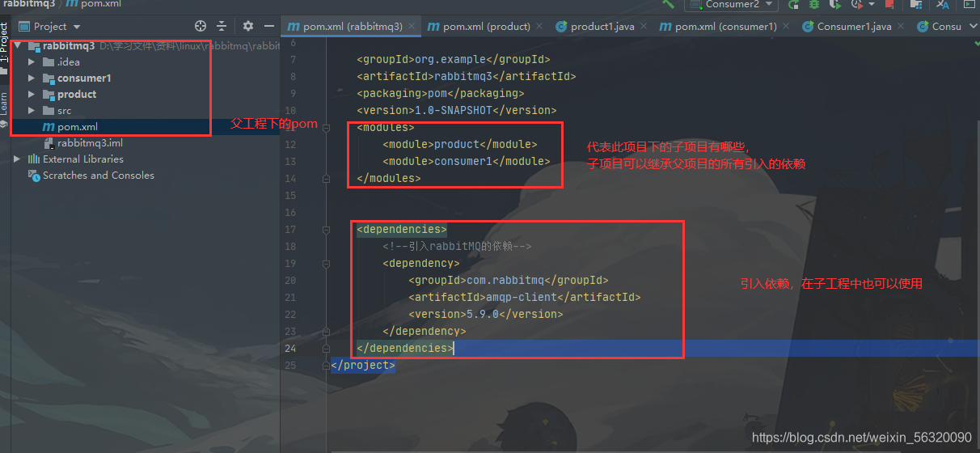980x453 pixels.
Task: Click the Profiler run icon
Action: [855, 4]
